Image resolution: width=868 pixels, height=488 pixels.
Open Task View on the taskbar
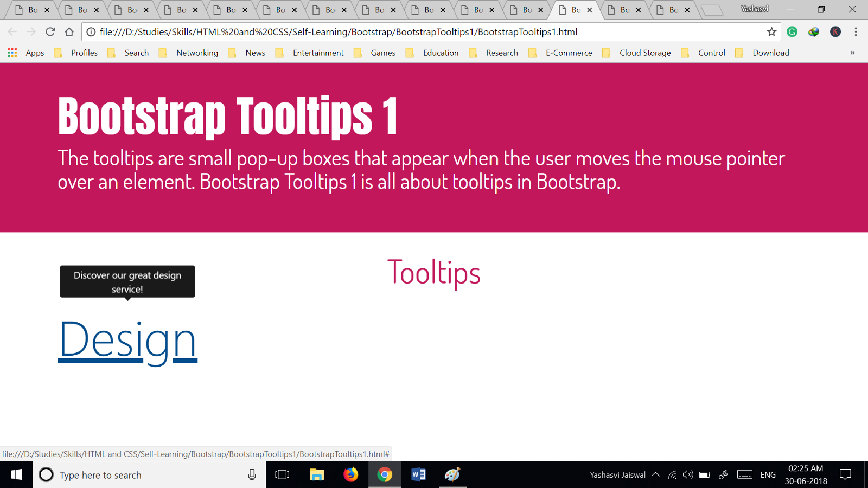[282, 475]
